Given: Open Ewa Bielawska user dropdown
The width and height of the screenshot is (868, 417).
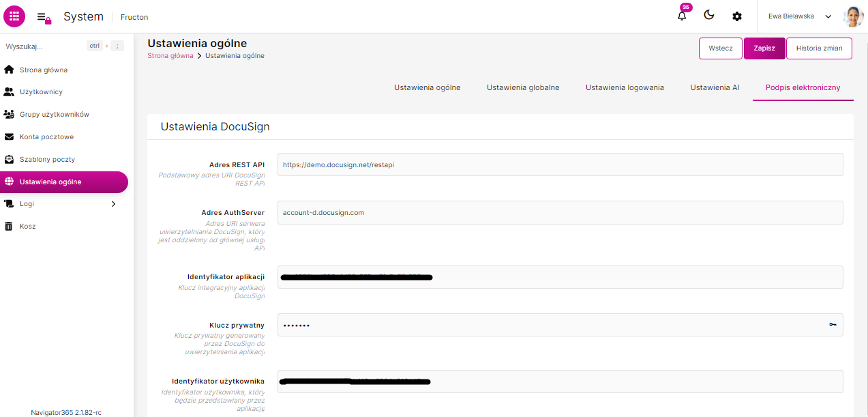Looking at the screenshot, I should [800, 16].
